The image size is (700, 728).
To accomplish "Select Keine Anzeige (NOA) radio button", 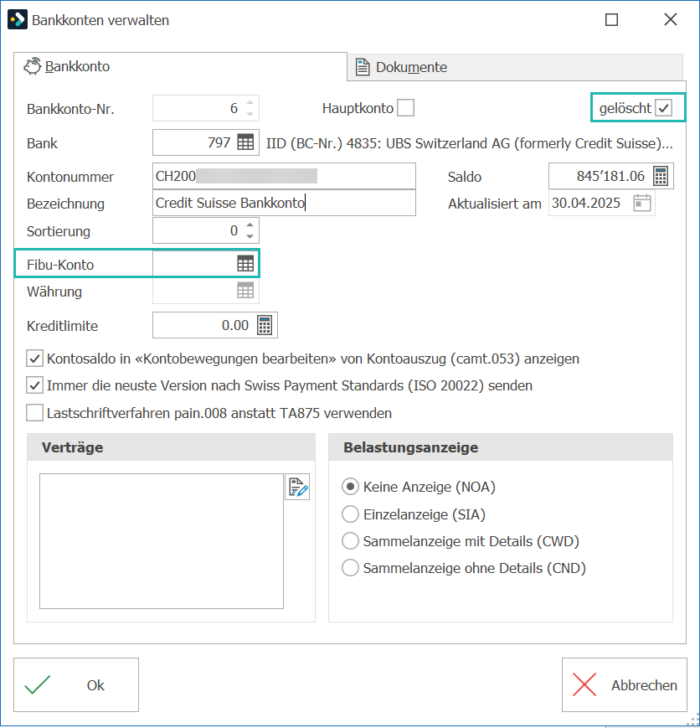I will [351, 487].
